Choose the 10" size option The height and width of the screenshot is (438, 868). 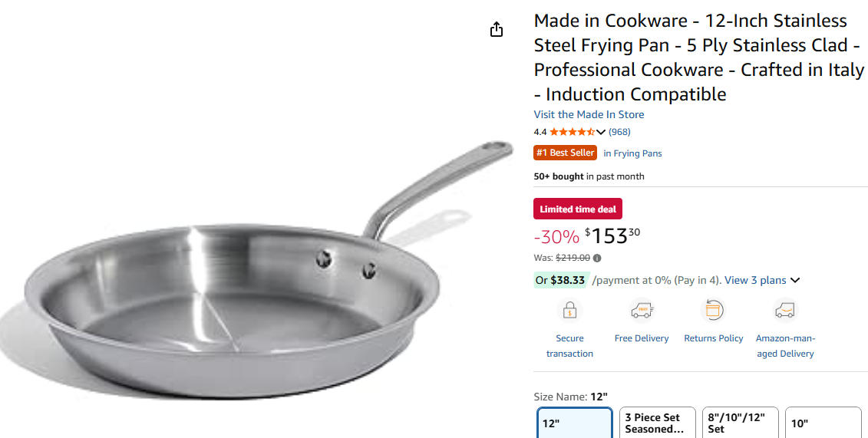point(823,423)
